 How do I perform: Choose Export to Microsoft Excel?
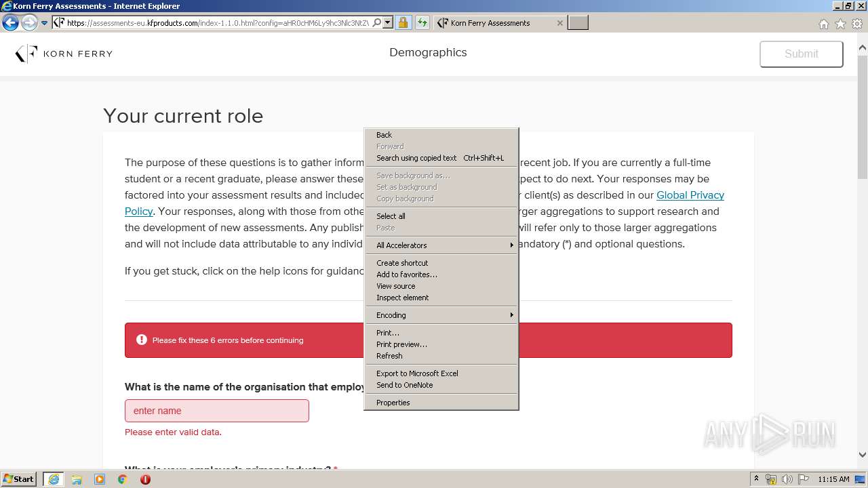[x=441, y=373]
